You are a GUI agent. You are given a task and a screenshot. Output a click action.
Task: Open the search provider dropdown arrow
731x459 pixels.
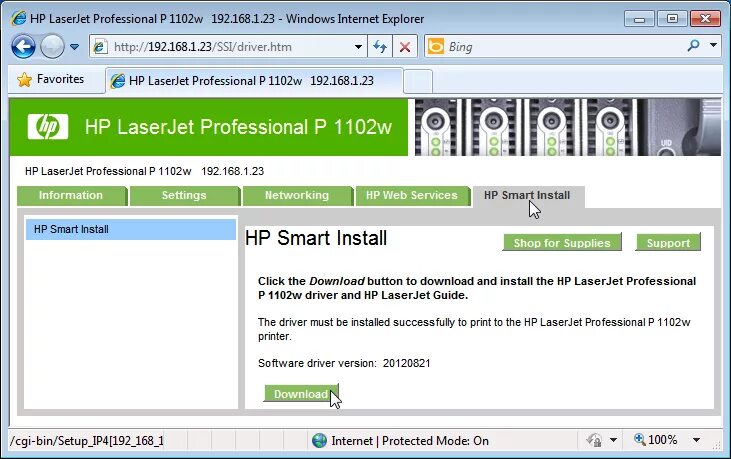point(713,45)
